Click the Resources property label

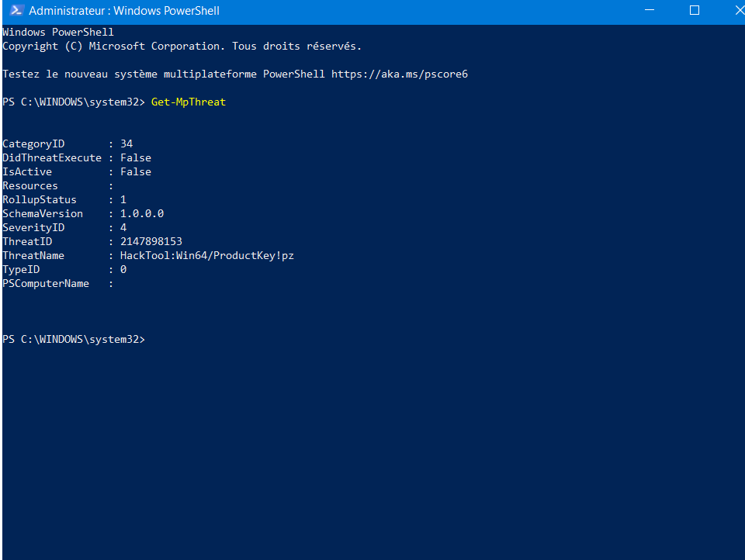click(x=30, y=185)
